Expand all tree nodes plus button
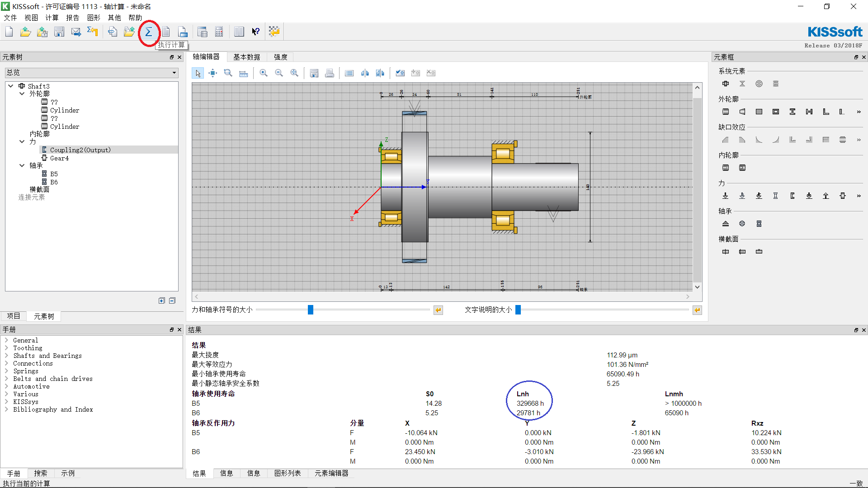 (x=162, y=300)
